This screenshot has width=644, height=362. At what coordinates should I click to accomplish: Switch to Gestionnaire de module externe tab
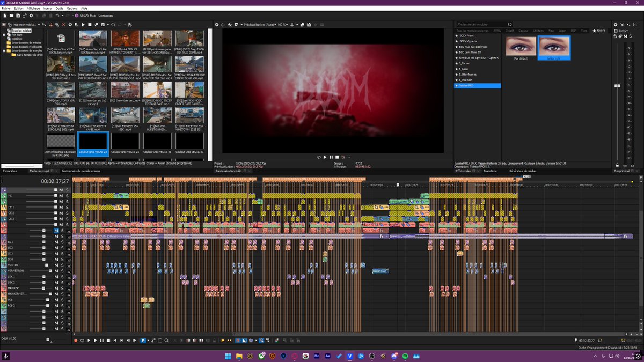coord(80,171)
